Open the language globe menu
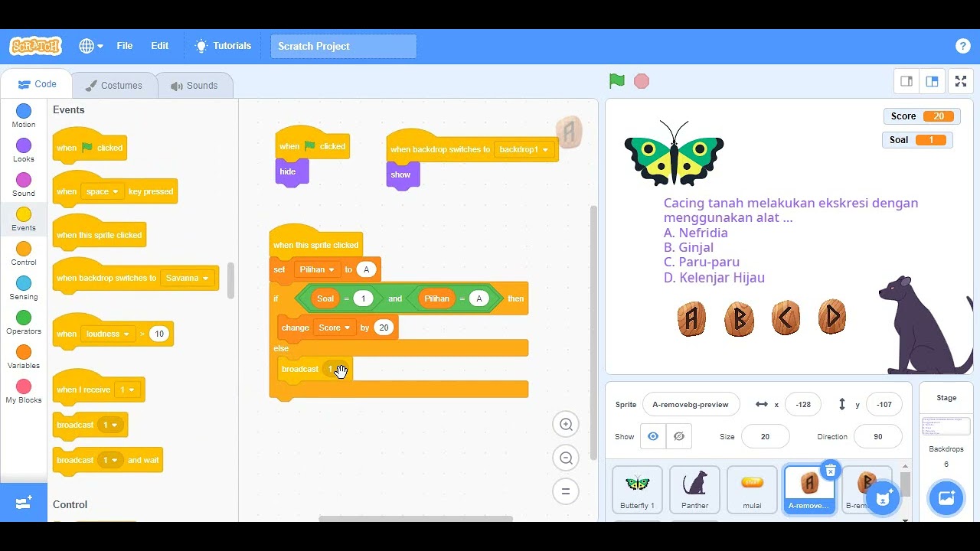980x551 pixels. (90, 46)
